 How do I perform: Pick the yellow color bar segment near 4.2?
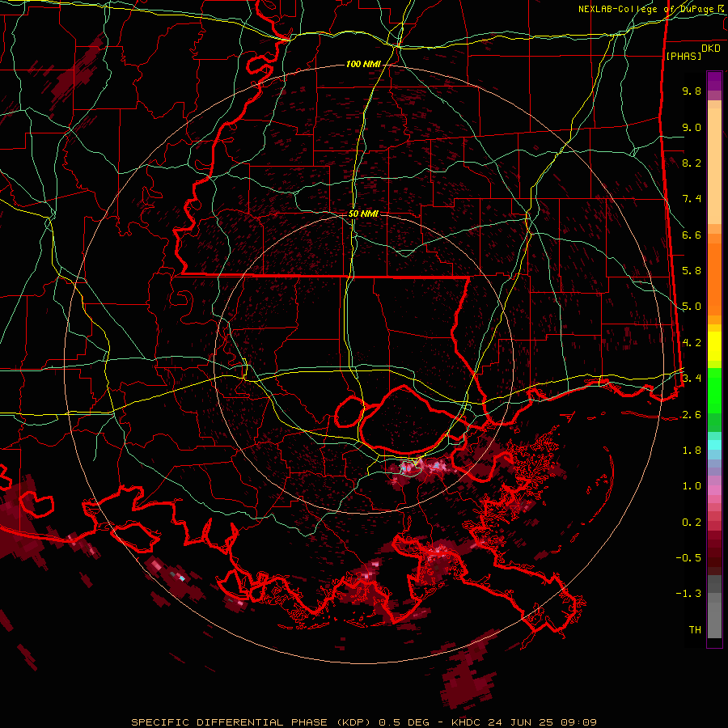coord(714,346)
